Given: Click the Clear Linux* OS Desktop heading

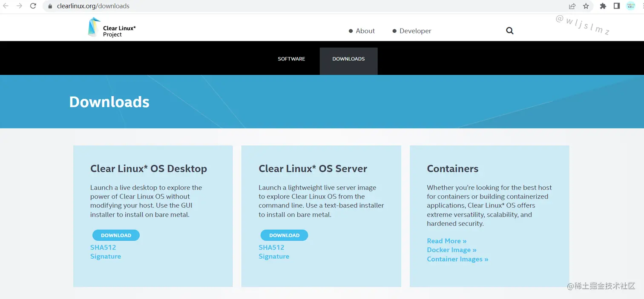Looking at the screenshot, I should pyautogui.click(x=149, y=169).
